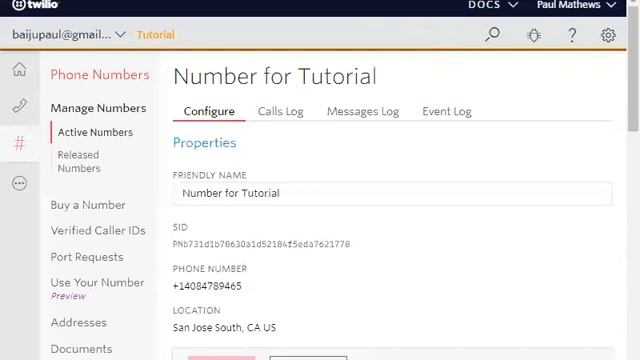Switch to the Configure tab
Screen dimensions: 640x360
(x=209, y=111)
